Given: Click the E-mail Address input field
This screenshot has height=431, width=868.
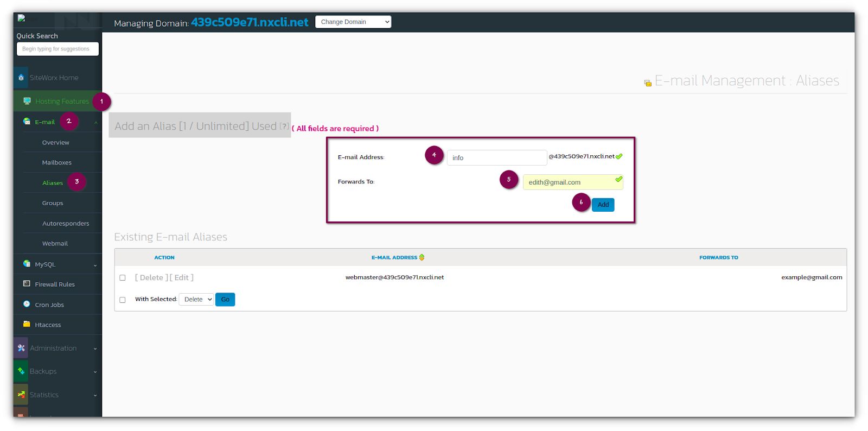Looking at the screenshot, I should click(x=497, y=157).
